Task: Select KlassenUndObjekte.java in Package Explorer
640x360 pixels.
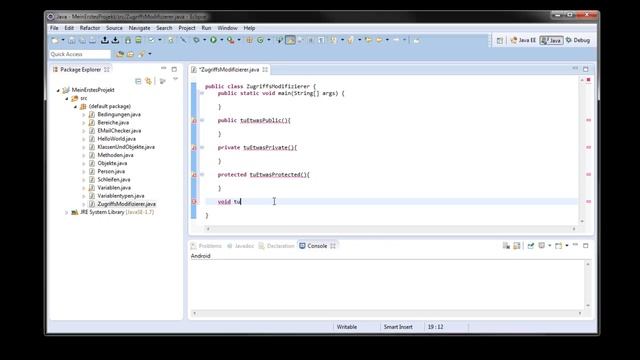Action: [x=126, y=147]
